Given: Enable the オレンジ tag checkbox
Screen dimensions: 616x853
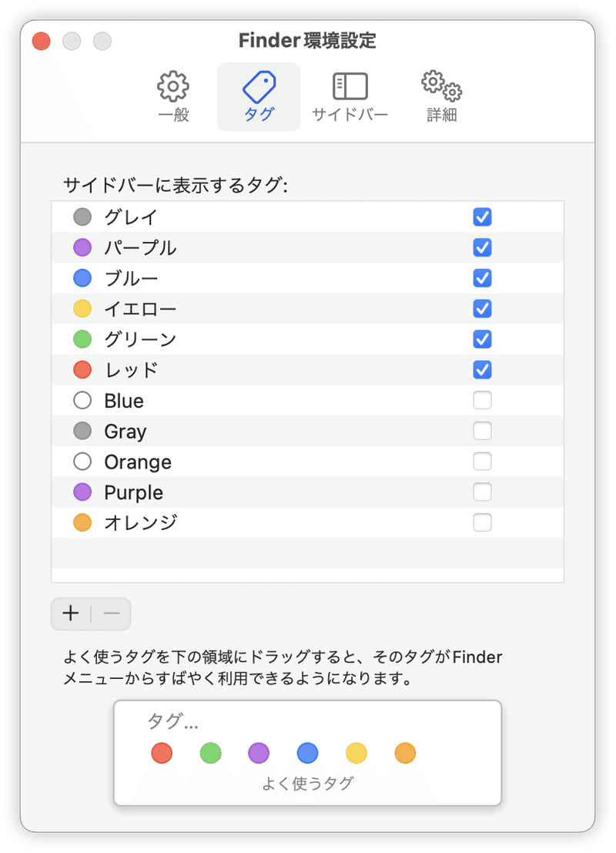Looking at the screenshot, I should pyautogui.click(x=482, y=522).
